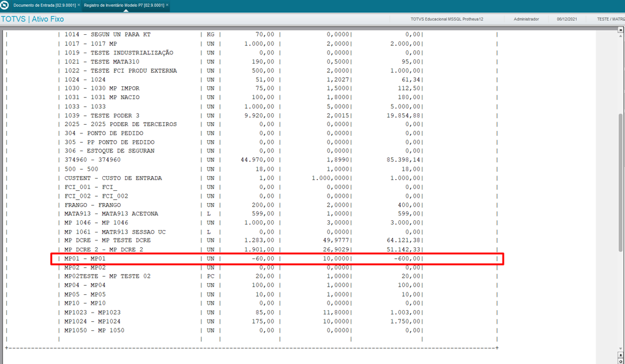
Task: Select 1019 - TESTE INDUSTRIALIZAÇÃO row
Action: [119, 53]
